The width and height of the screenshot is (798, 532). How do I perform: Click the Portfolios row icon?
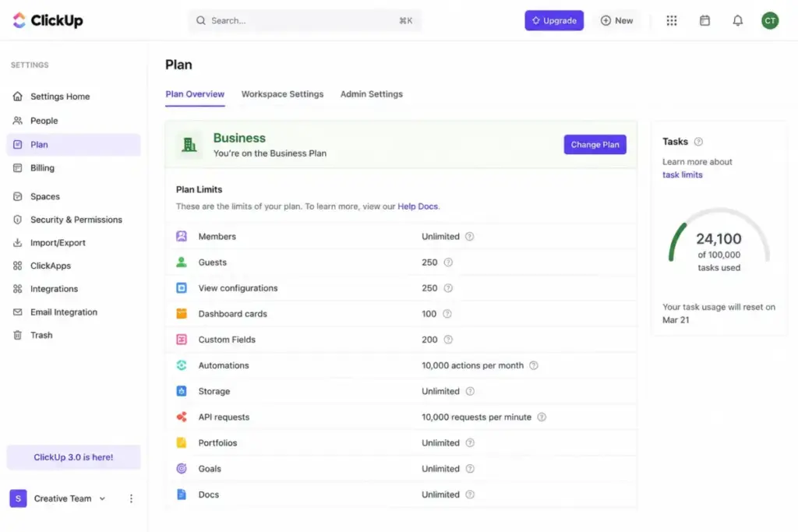[x=181, y=442]
